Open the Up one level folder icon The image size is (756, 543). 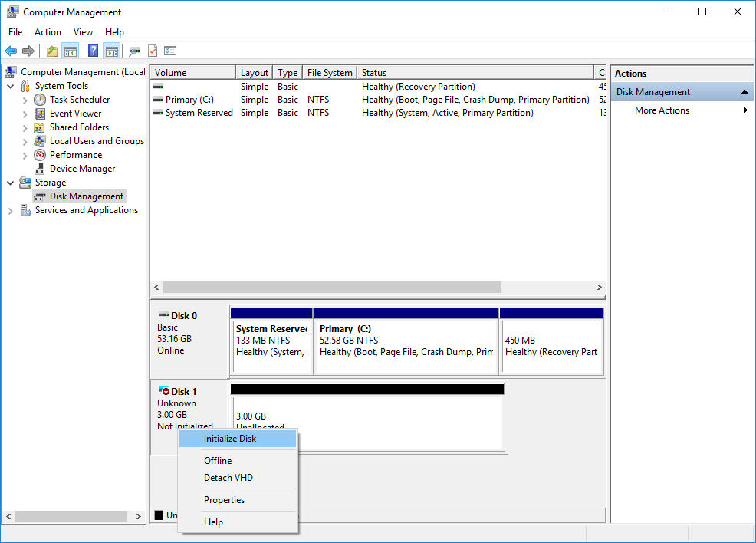pyautogui.click(x=51, y=51)
